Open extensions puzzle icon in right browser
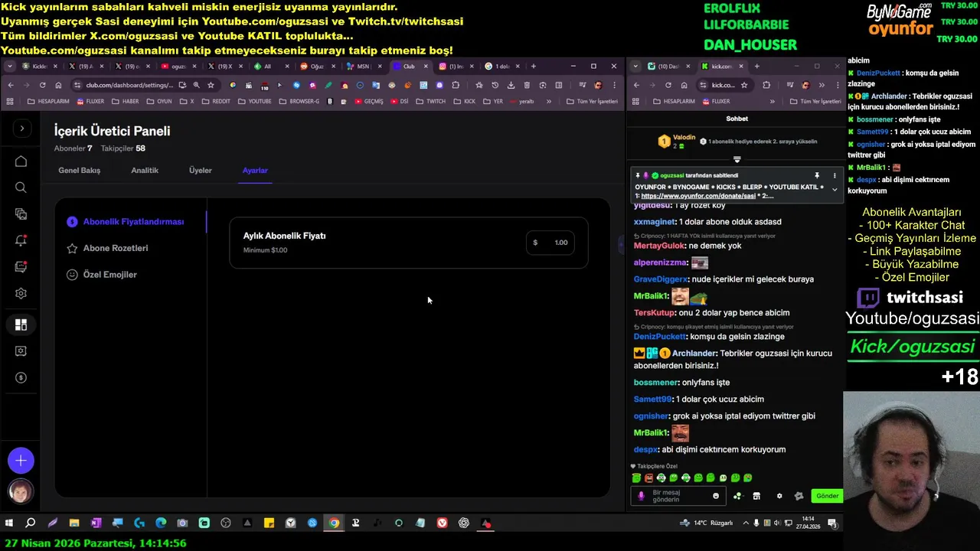This screenshot has width=980, height=551. 766,85
